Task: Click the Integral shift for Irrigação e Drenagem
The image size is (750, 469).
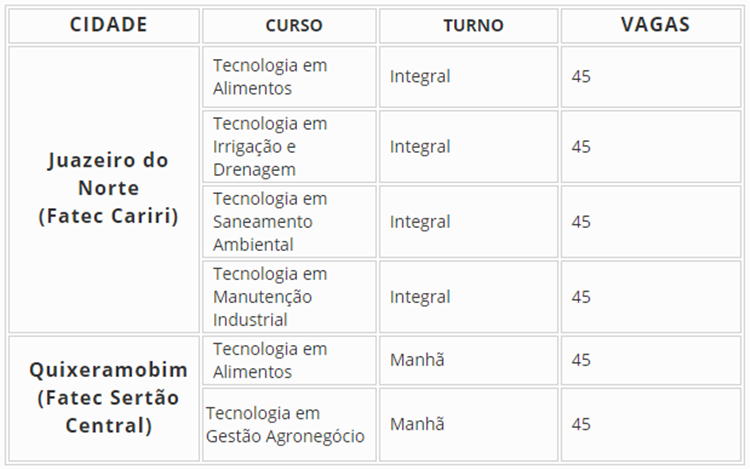Action: (x=420, y=146)
